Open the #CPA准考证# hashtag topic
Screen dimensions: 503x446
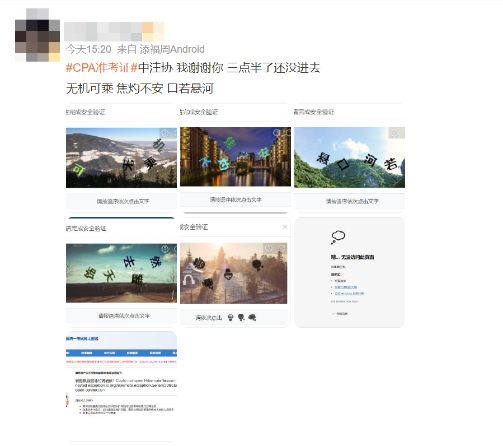[102, 68]
